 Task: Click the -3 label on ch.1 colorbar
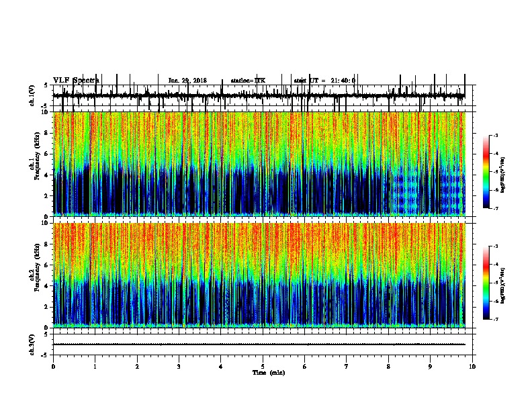[x=495, y=136]
